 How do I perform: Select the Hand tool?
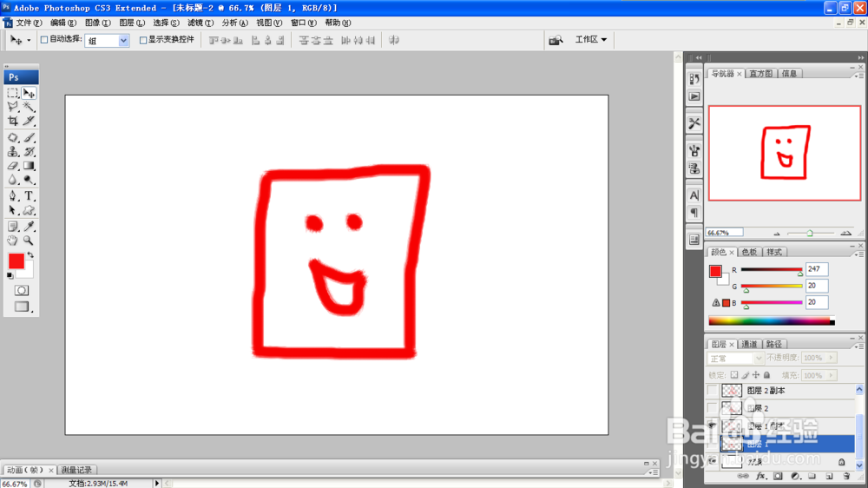pyautogui.click(x=13, y=241)
